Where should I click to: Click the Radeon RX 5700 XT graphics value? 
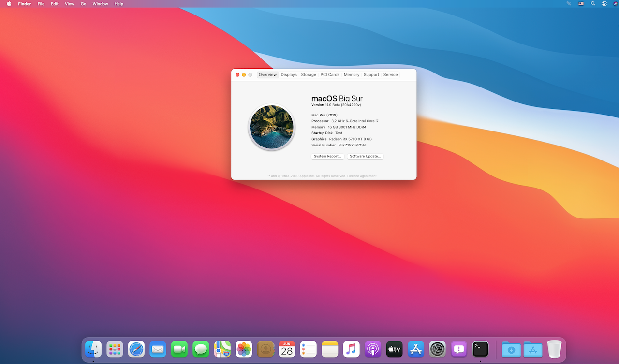point(351,139)
